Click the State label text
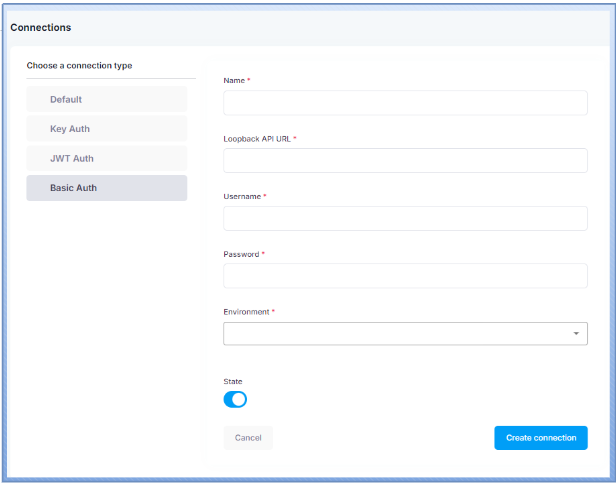 232,381
